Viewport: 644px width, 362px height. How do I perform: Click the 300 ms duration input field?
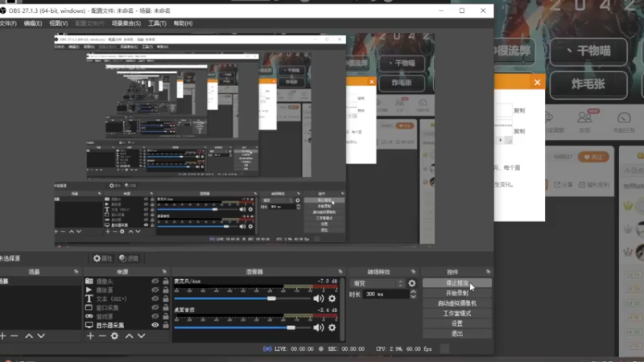click(x=386, y=294)
